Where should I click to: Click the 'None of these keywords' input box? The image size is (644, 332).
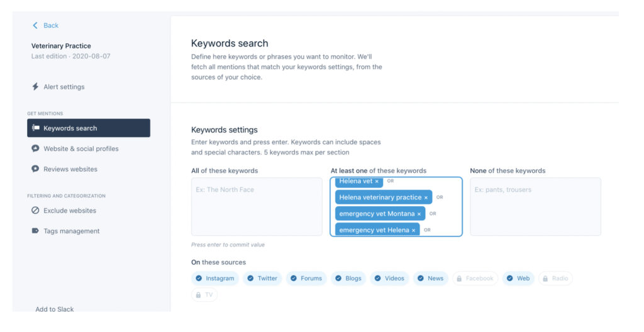point(536,206)
